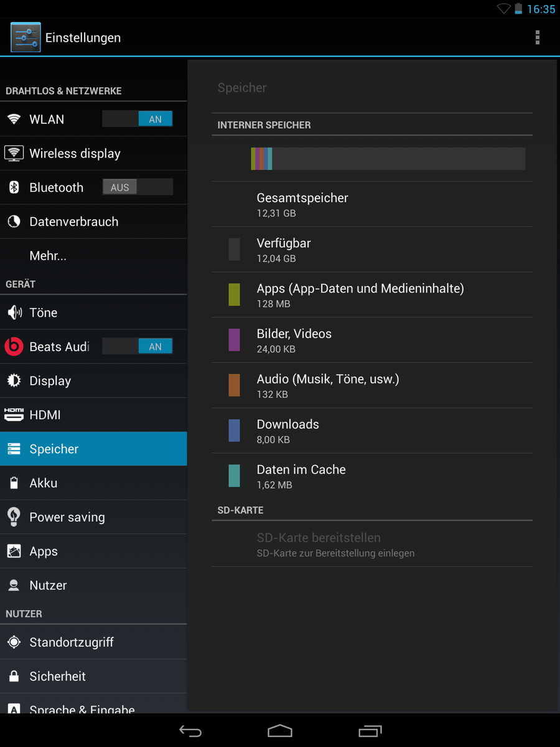
Task: Click the internal storage usage bar
Action: [x=388, y=159]
